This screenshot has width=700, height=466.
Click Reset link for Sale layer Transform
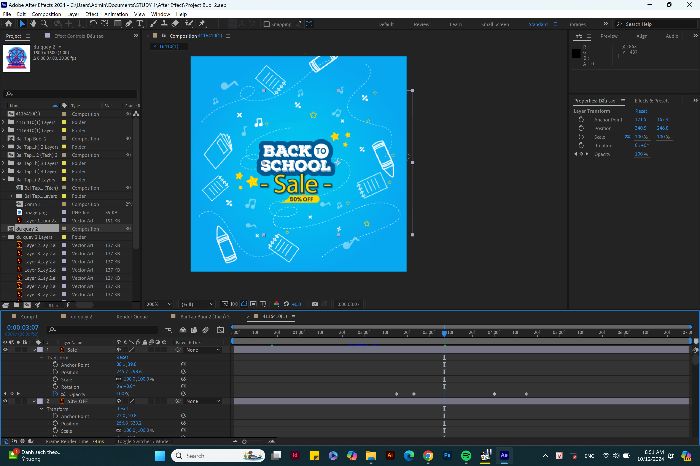click(x=122, y=358)
